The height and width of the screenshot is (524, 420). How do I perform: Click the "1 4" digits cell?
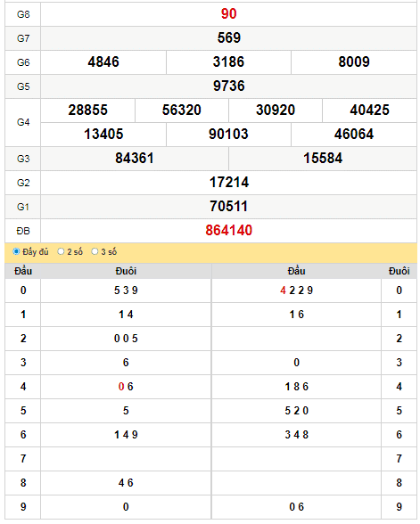[x=126, y=315]
